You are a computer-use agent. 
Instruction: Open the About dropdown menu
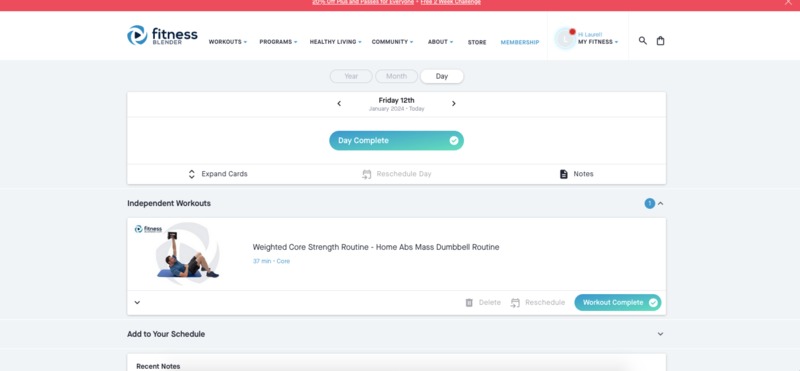pyautogui.click(x=440, y=42)
